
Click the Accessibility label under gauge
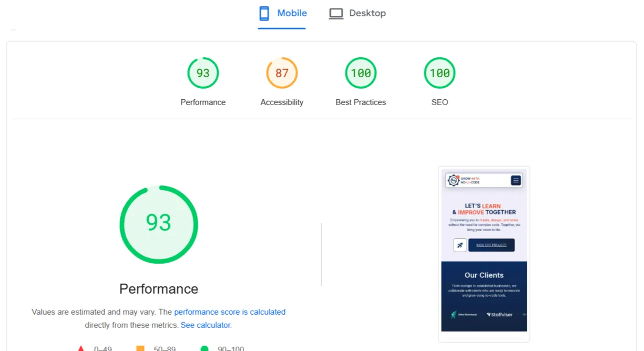(x=282, y=102)
